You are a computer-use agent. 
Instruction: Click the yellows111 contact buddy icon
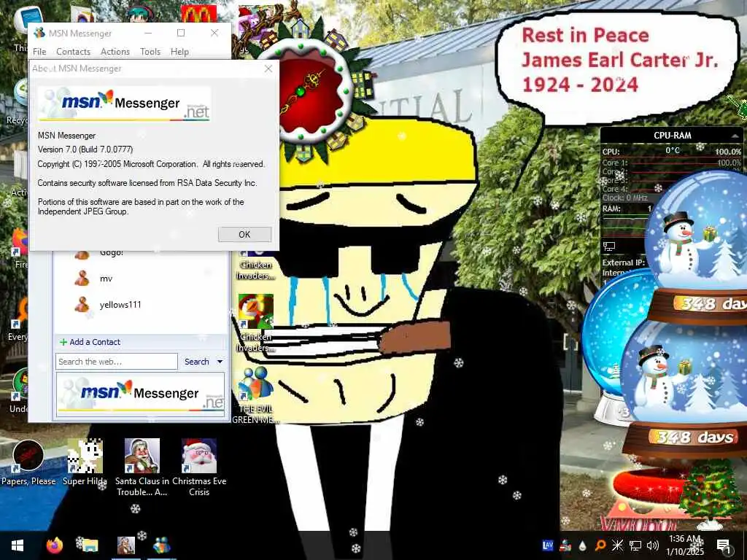(82, 304)
